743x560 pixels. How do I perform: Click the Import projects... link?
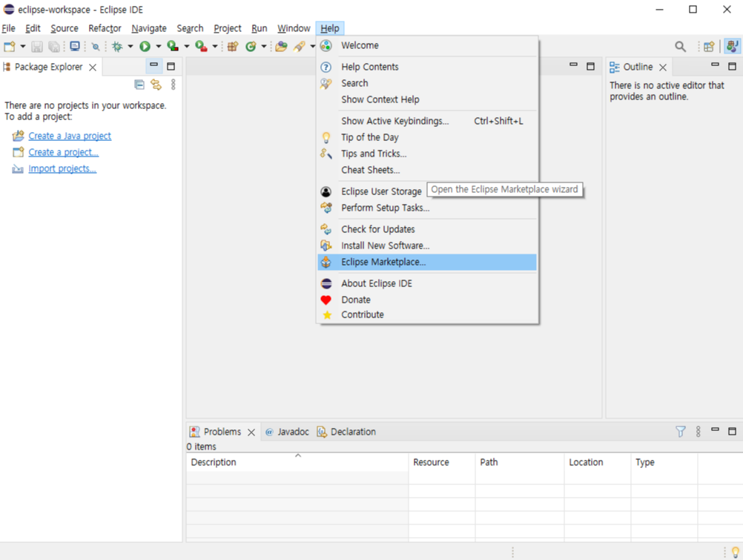(x=62, y=169)
